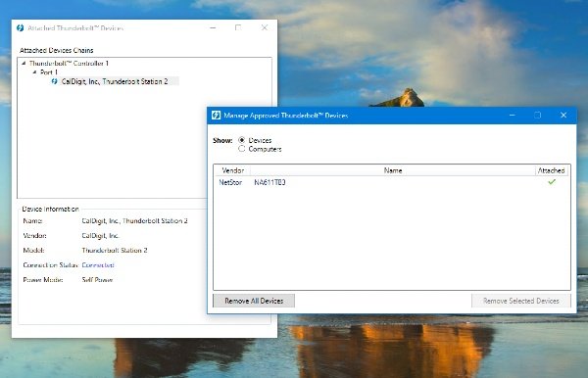Click the Self Power mode value
588x378 pixels.
(97, 279)
